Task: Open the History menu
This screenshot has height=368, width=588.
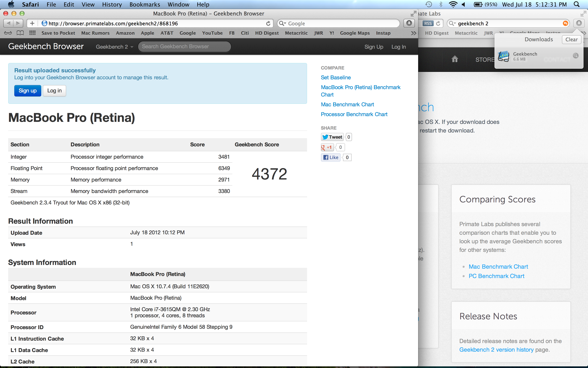Action: coord(112,4)
